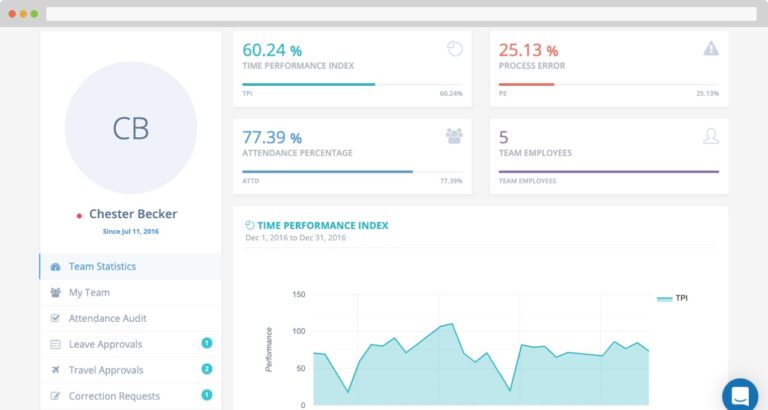This screenshot has width=768, height=410.
Task: Click the Travel Approvals badge count
Action: [x=207, y=369]
